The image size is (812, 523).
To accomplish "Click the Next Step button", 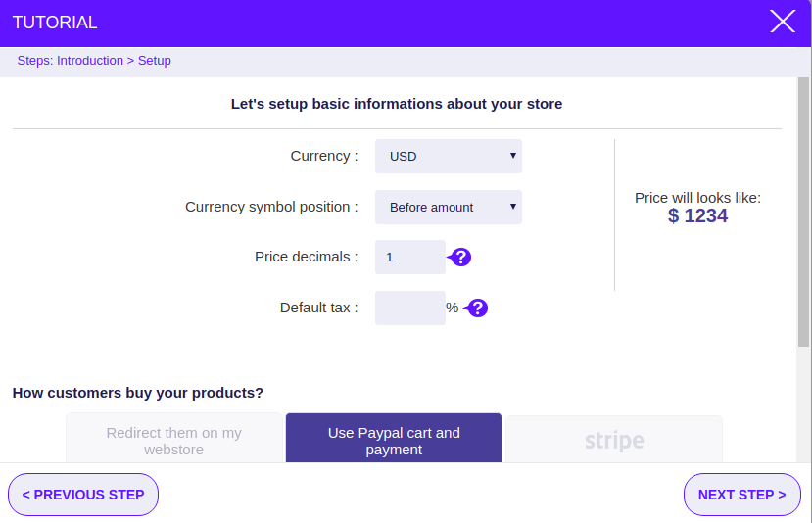I will [x=742, y=495].
